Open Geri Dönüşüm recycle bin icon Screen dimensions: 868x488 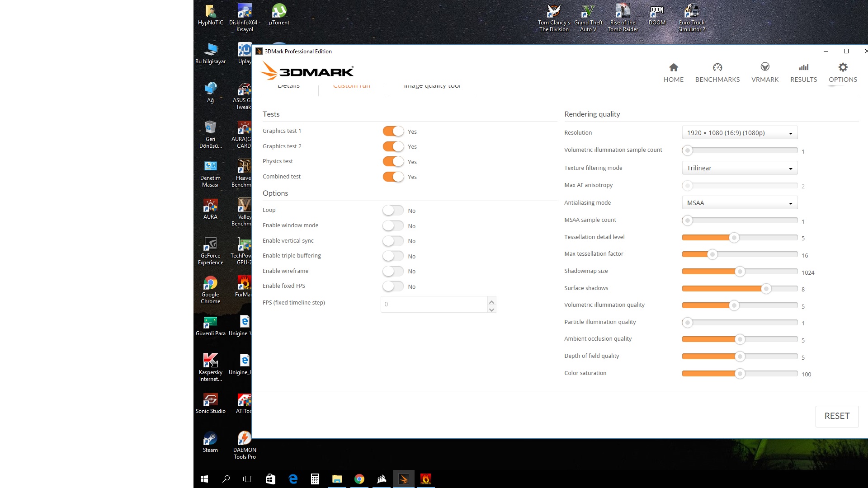click(x=210, y=135)
